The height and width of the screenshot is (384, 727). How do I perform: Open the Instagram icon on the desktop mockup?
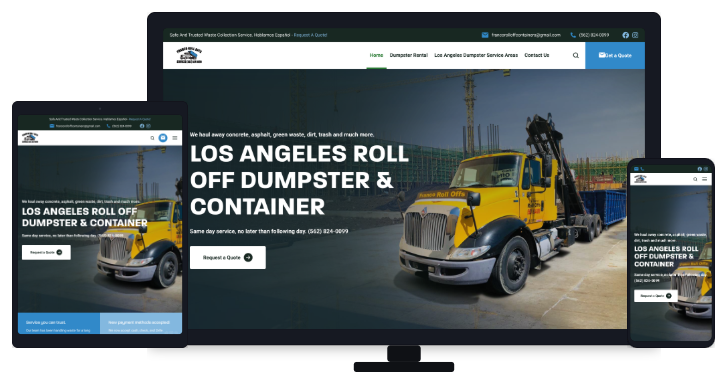pos(635,35)
